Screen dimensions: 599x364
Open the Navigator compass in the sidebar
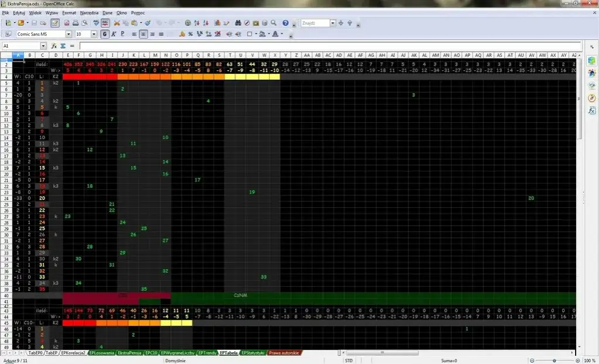(591, 98)
